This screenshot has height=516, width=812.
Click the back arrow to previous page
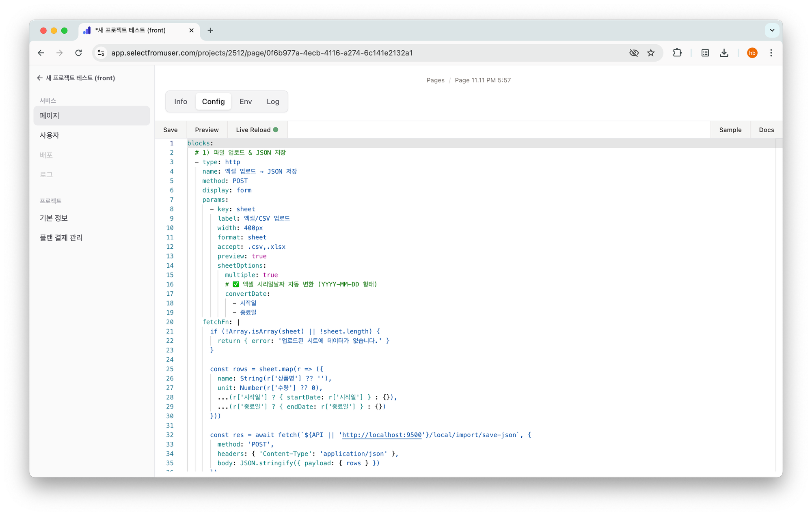pyautogui.click(x=41, y=53)
